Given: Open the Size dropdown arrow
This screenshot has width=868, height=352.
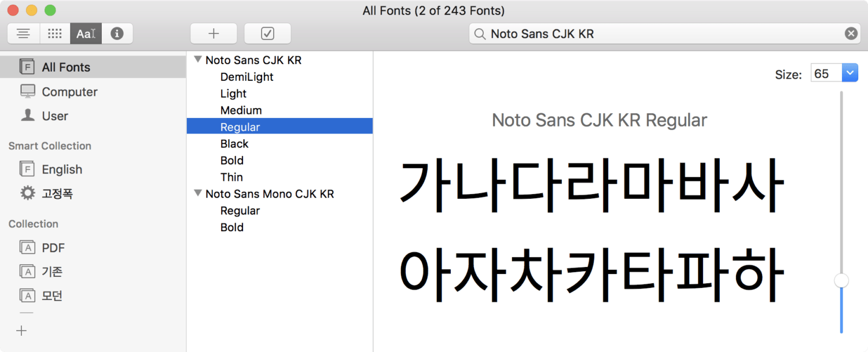Looking at the screenshot, I should tap(849, 73).
